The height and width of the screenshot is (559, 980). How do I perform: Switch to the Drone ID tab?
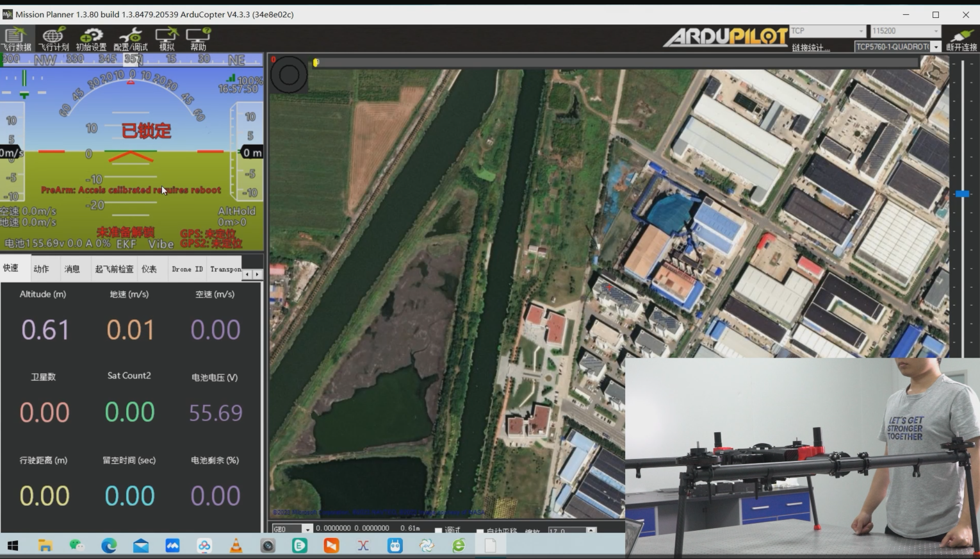(187, 269)
